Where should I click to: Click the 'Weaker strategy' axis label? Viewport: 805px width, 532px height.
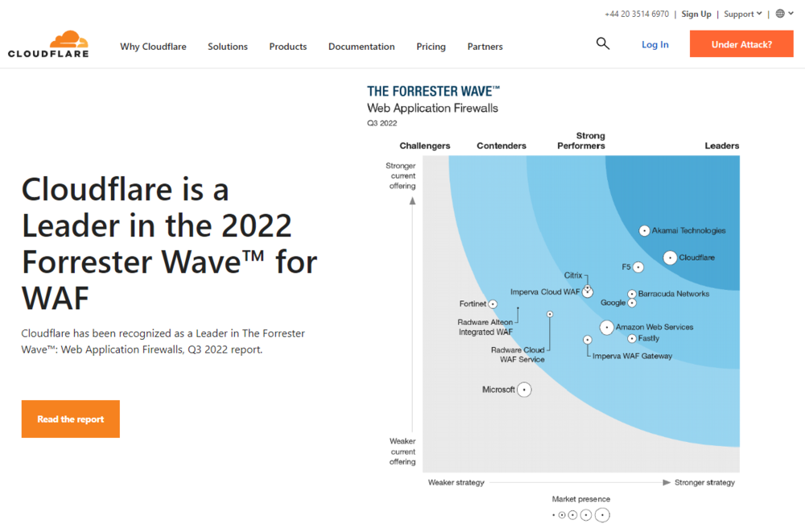click(456, 483)
